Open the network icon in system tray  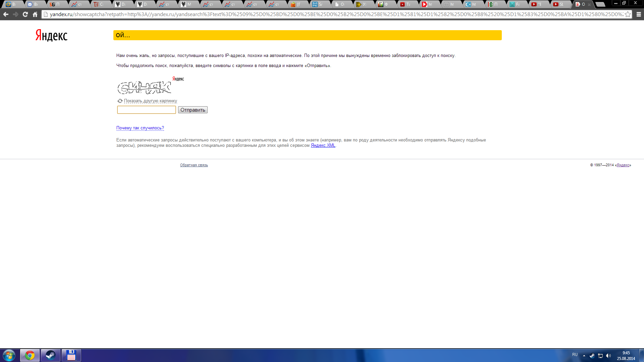pyautogui.click(x=600, y=356)
